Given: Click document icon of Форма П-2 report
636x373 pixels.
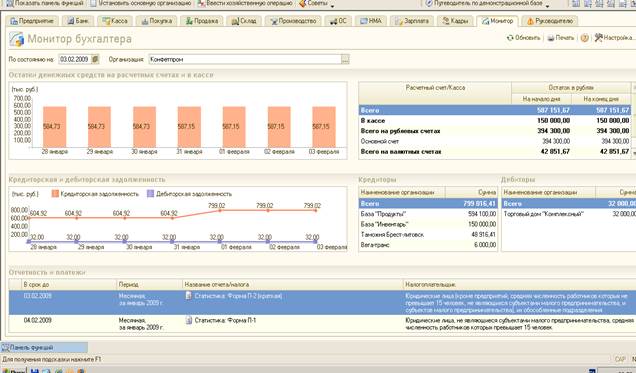Looking at the screenshot, I should tap(189, 296).
